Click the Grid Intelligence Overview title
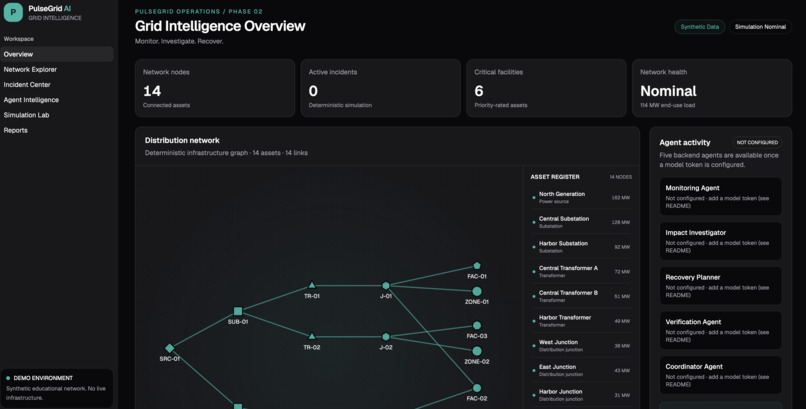806x409 pixels. tap(220, 26)
